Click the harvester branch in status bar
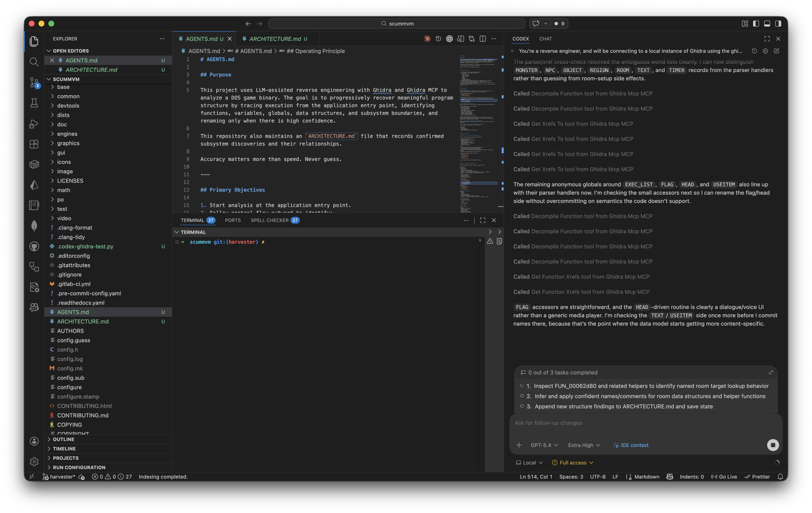 point(62,477)
